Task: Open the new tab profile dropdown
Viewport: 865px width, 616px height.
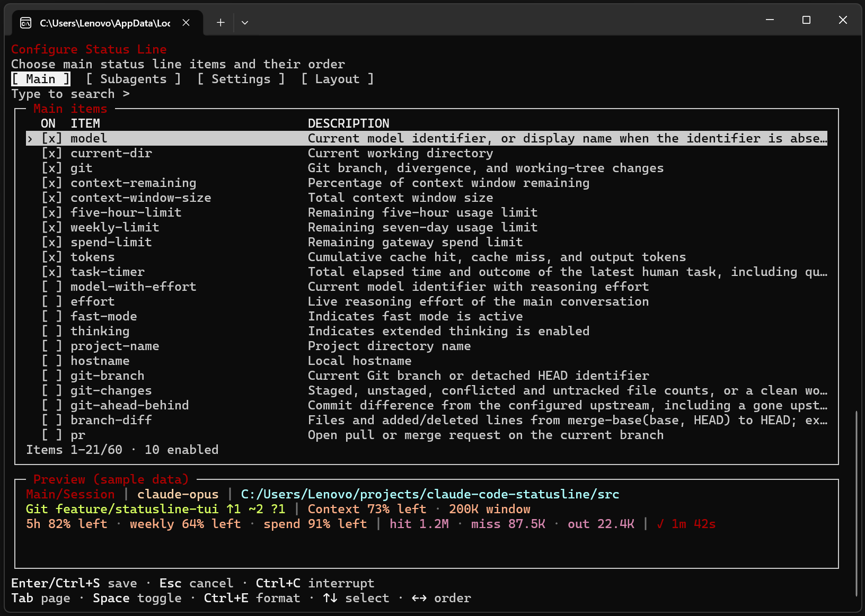Action: tap(245, 23)
